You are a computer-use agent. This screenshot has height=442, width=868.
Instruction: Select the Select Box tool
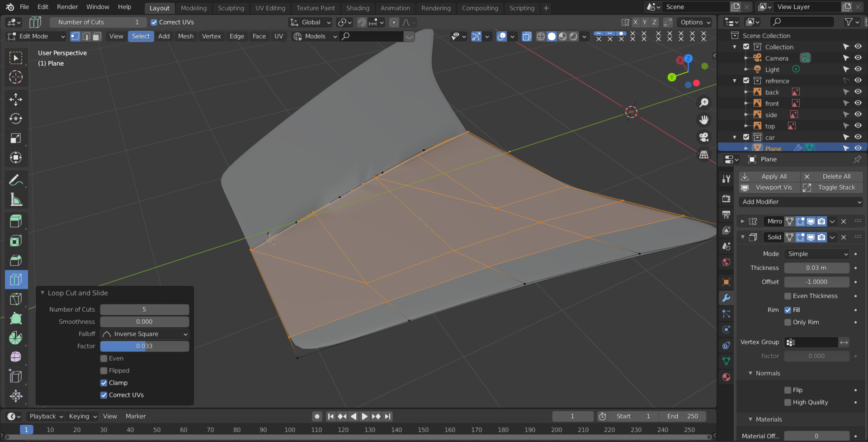[16, 57]
